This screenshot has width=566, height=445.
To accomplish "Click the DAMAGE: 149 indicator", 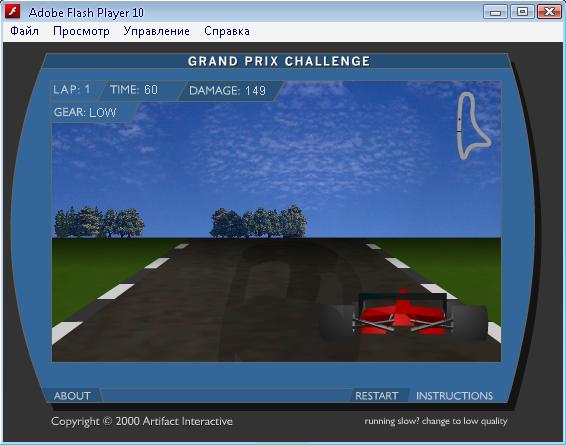I will click(227, 90).
